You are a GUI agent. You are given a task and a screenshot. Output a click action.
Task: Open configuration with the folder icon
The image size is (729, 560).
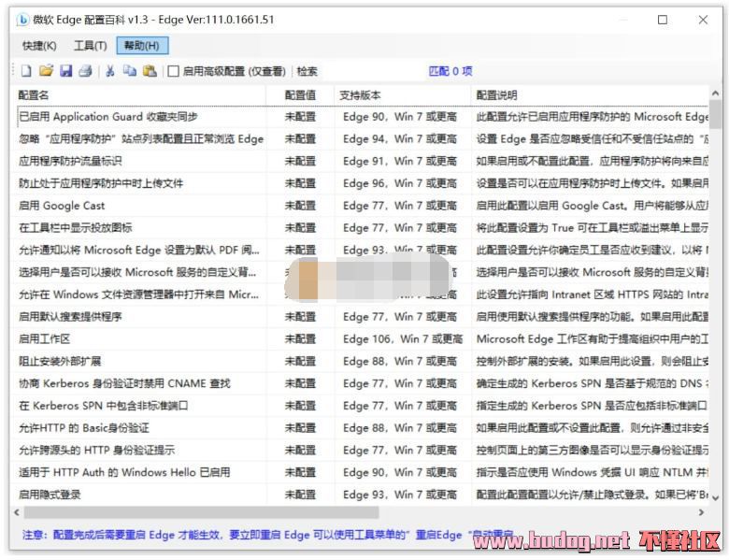[x=46, y=71]
